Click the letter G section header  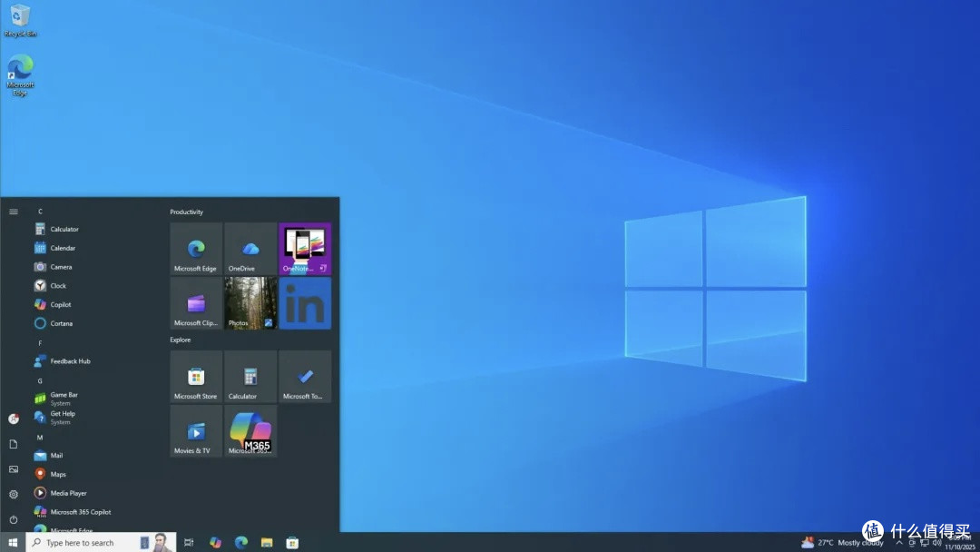[40, 380]
